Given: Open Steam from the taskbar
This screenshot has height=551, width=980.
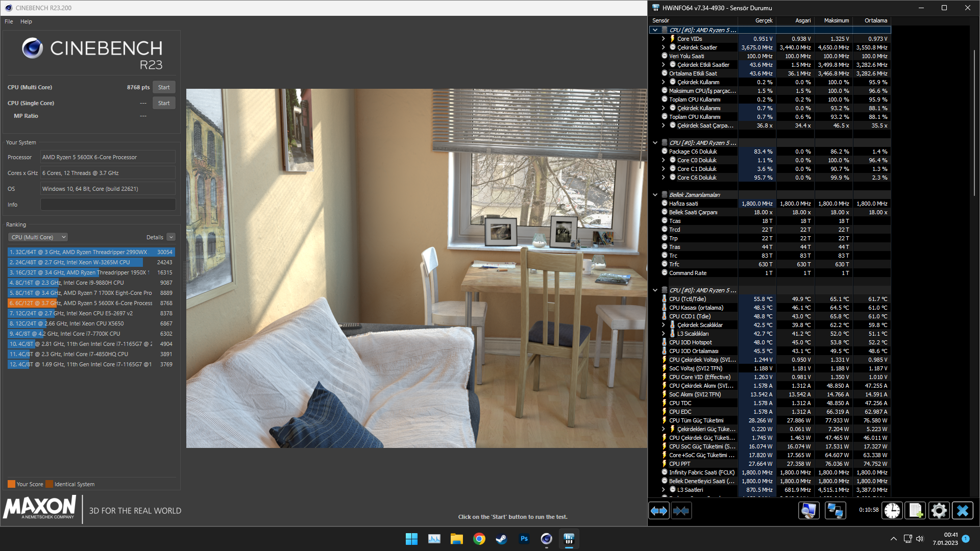Looking at the screenshot, I should click(x=501, y=539).
